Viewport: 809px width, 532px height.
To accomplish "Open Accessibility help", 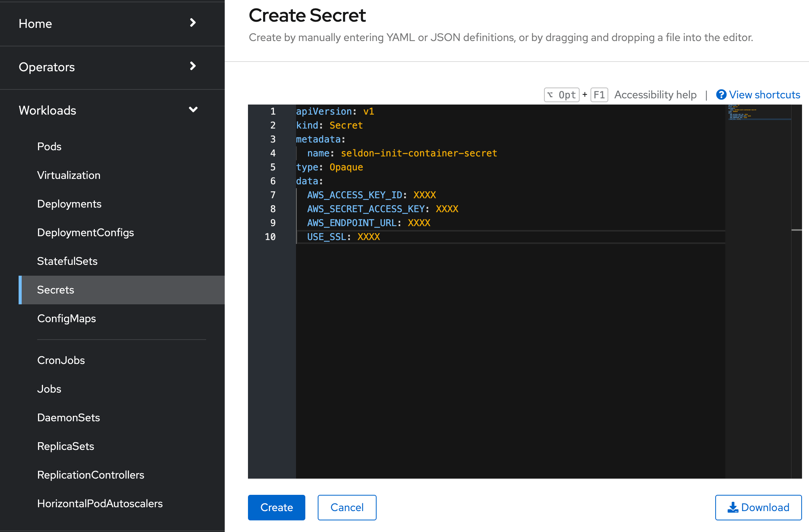I will 655,94.
